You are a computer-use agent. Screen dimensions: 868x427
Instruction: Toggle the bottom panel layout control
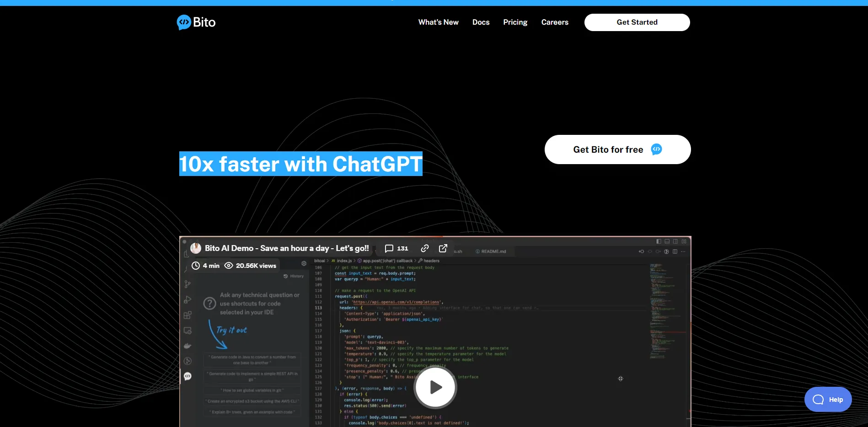[667, 241]
